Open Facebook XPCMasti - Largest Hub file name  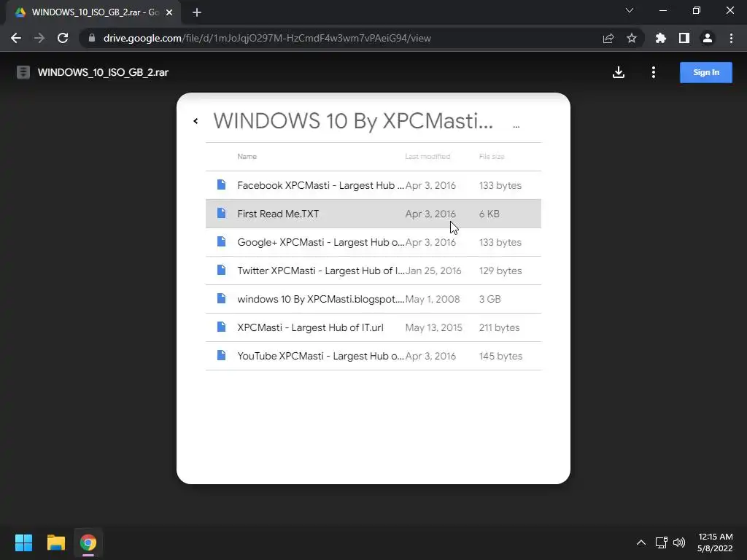tap(321, 185)
